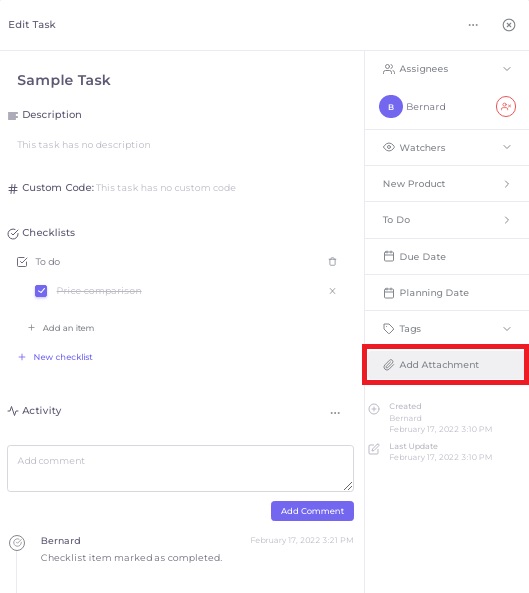The width and height of the screenshot is (529, 593).
Task: Click Bernard's purple avatar circle
Action: (x=391, y=107)
